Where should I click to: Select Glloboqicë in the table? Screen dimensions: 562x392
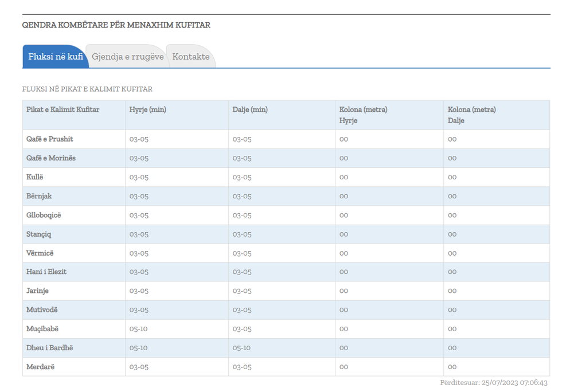(x=44, y=215)
